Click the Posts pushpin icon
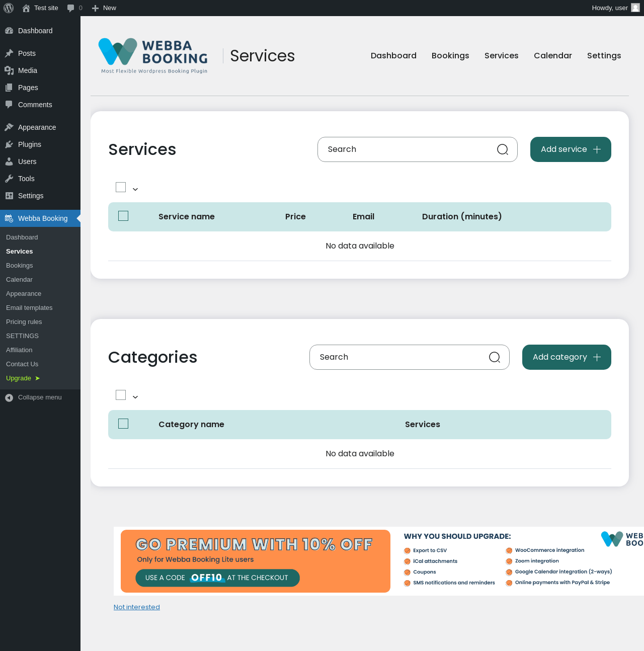The height and width of the screenshot is (651, 644). pos(9,53)
